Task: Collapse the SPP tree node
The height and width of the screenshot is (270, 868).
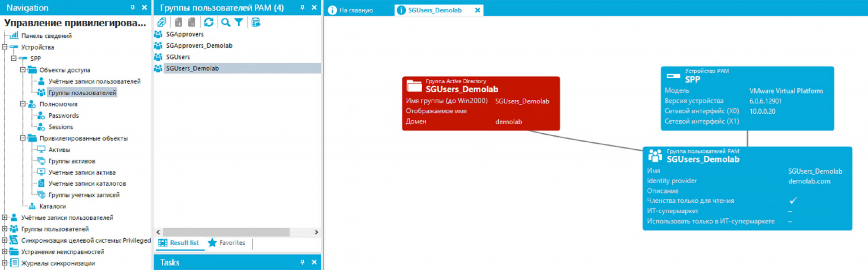Action: [x=13, y=58]
